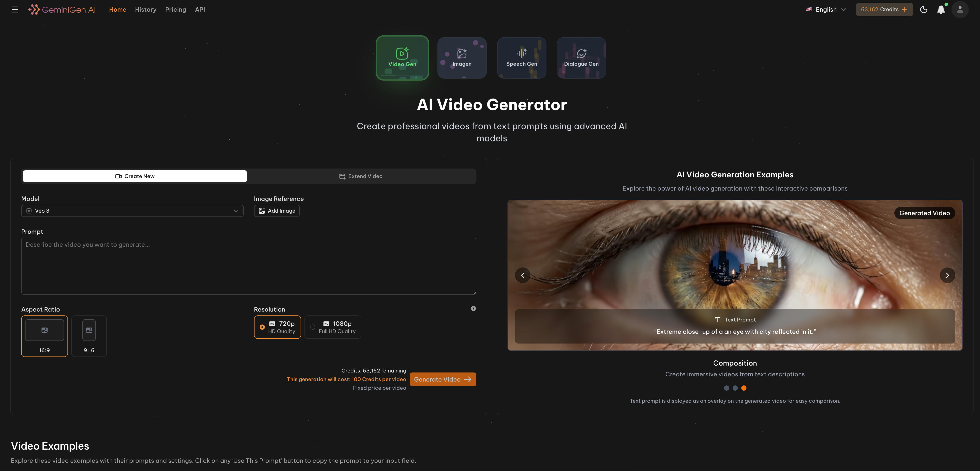Switch to the Extend Video tab
980x471 pixels.
(x=361, y=176)
